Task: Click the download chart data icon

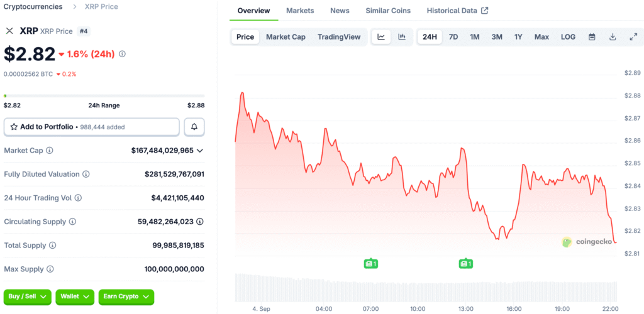Action: click(613, 37)
